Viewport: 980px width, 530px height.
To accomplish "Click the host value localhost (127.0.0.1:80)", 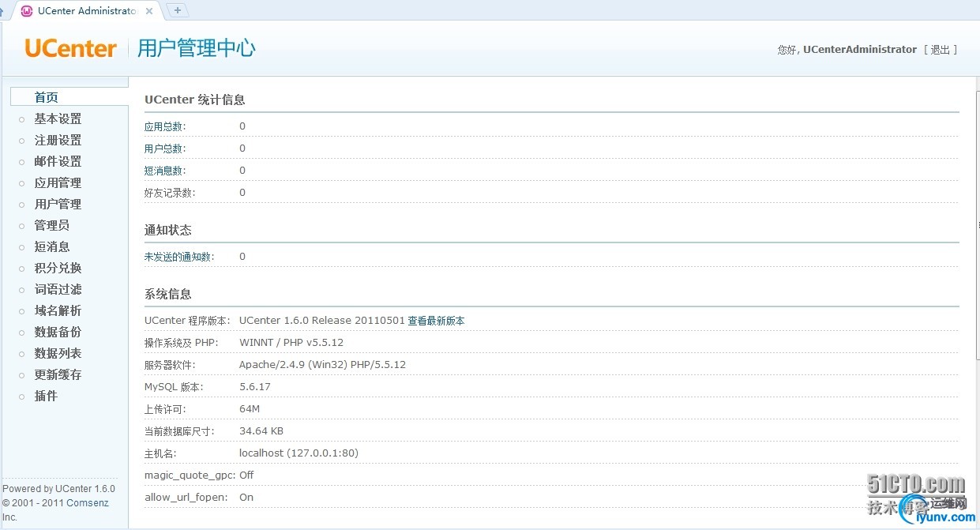I will click(x=299, y=453).
